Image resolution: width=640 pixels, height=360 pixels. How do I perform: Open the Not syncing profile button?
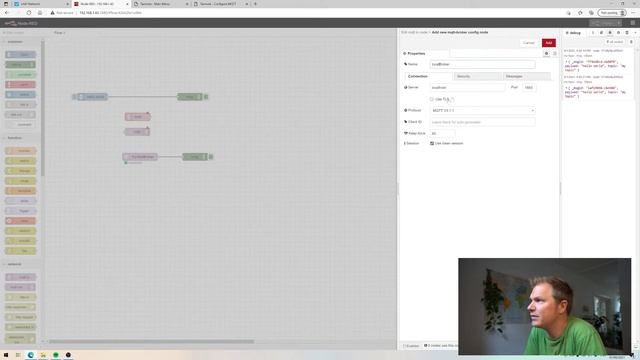pos(612,13)
